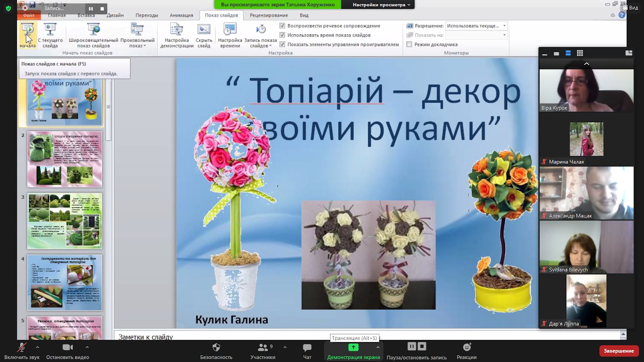Click the red End meeting button
Viewport: 644px width, 362px height.
pyautogui.click(x=618, y=351)
